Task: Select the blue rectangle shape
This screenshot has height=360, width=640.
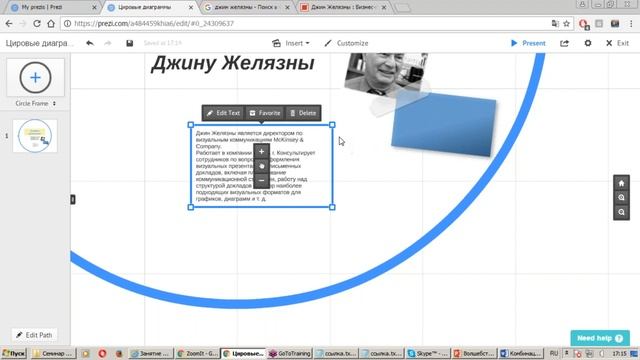Action: (444, 124)
